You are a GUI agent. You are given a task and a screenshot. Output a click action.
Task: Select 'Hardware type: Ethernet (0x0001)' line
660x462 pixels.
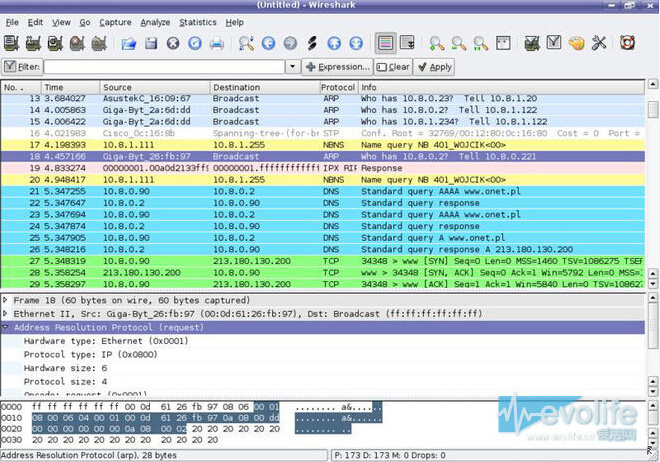coord(106,341)
